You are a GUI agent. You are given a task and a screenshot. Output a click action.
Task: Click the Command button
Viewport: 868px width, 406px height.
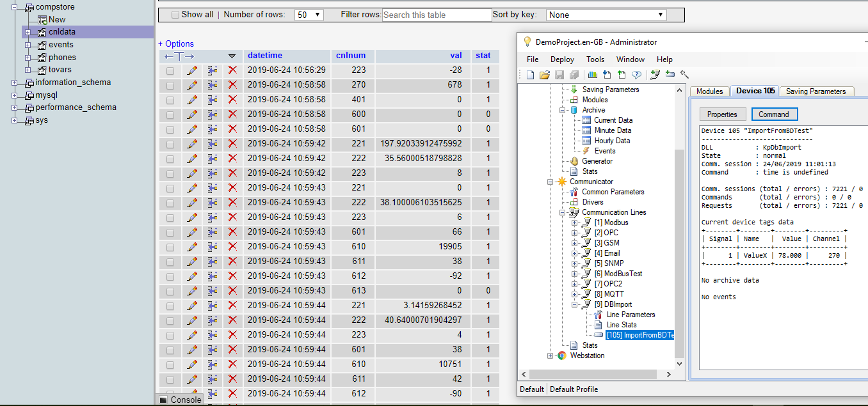coord(774,114)
